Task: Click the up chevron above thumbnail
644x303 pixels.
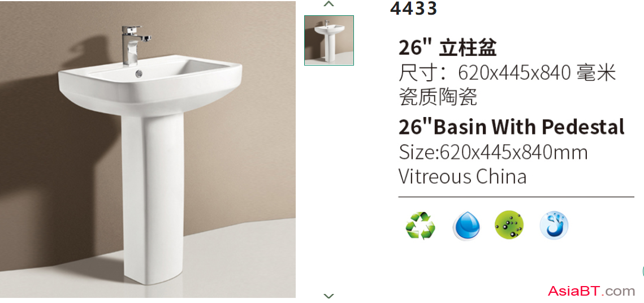Action: [x=329, y=4]
